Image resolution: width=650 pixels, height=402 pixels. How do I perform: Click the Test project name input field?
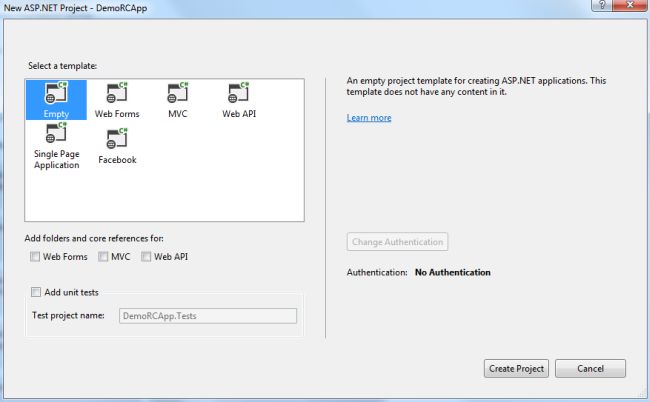[x=208, y=316]
